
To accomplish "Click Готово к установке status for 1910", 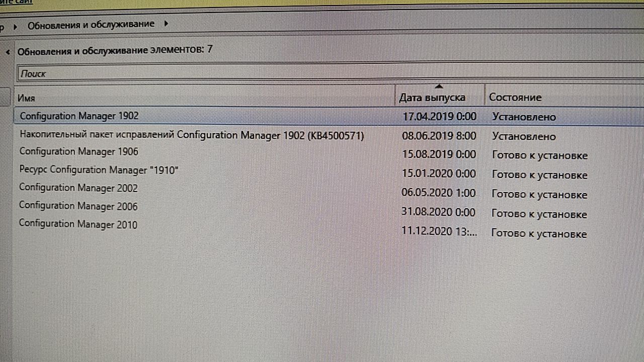I will 539,175.
